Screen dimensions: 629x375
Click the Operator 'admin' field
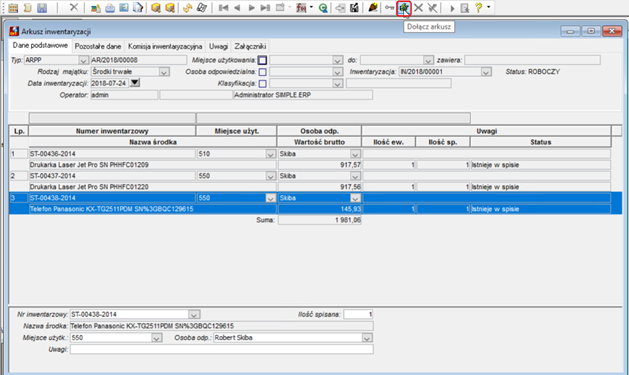tap(124, 95)
